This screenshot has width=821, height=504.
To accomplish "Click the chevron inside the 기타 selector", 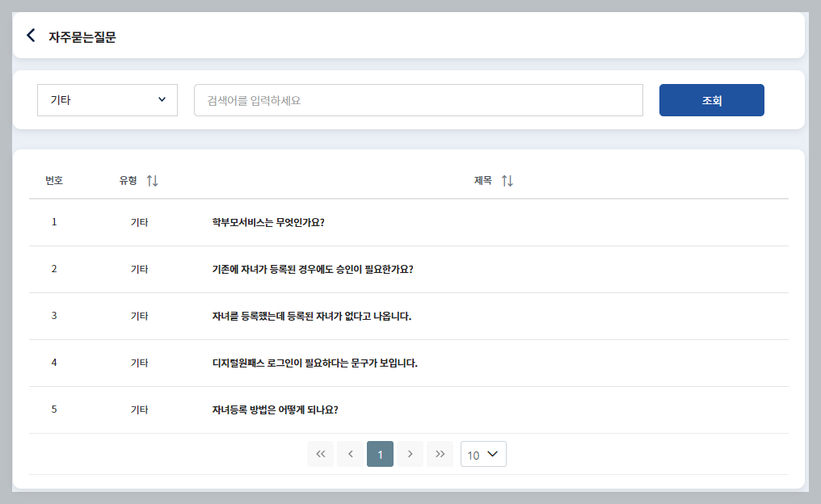I will [163, 99].
